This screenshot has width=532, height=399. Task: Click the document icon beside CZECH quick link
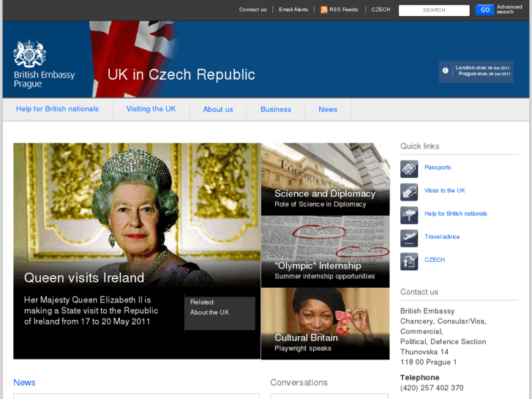click(409, 261)
